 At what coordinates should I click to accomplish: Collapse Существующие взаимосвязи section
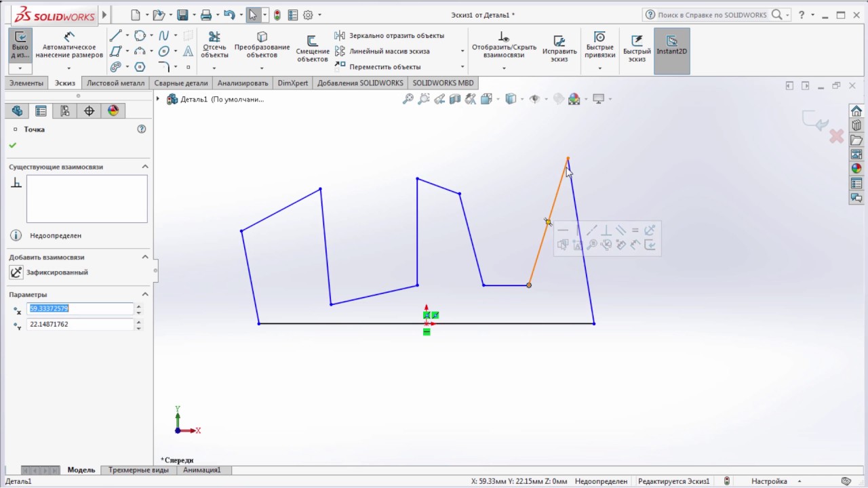tap(144, 167)
